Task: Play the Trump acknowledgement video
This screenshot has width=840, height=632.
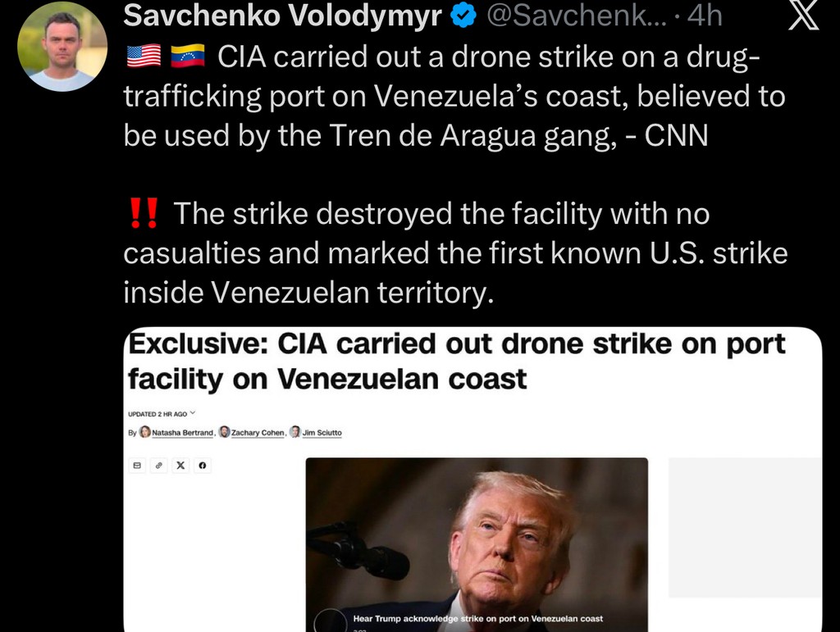Action: click(331, 622)
